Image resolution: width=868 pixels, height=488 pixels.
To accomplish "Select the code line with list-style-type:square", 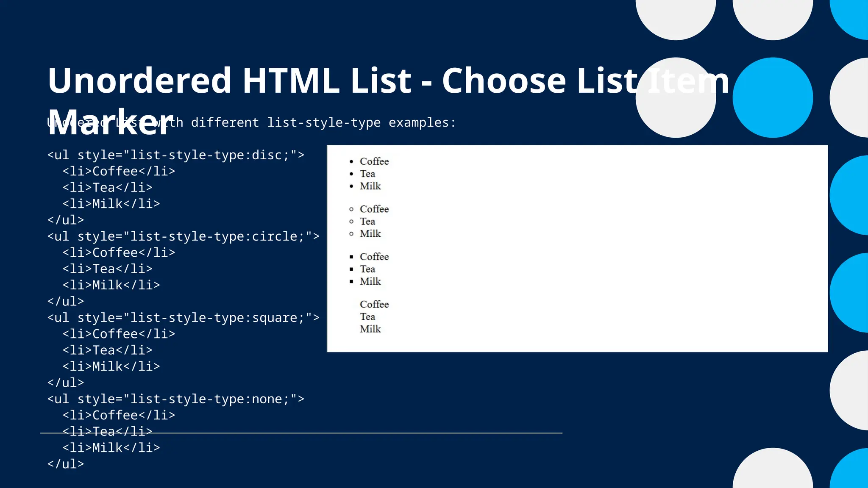I will [184, 318].
